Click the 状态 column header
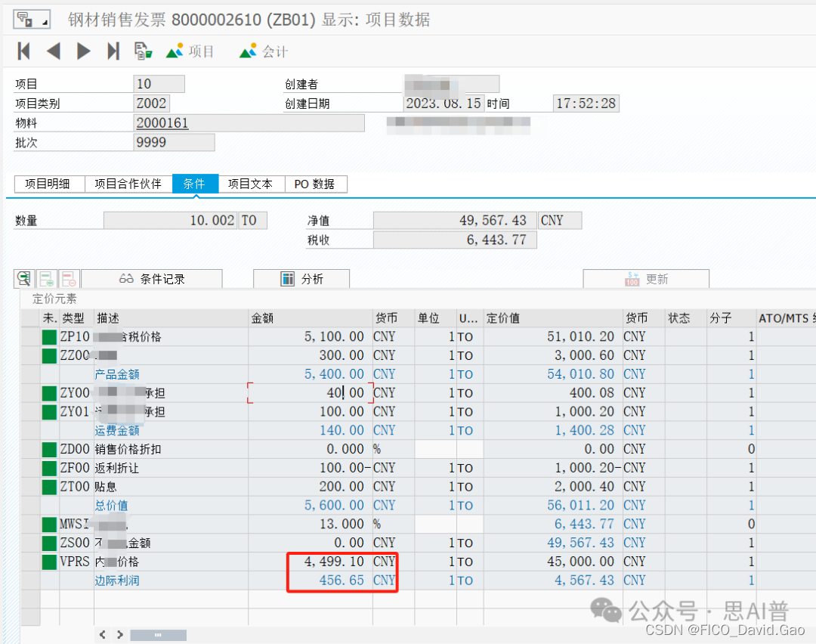Viewport: 816px width, 644px height. pos(686,318)
